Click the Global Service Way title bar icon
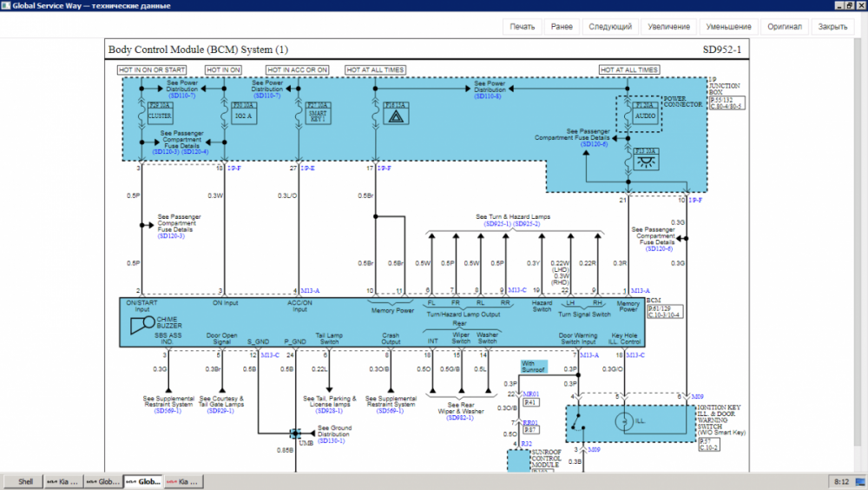 pyautogui.click(x=6, y=5)
